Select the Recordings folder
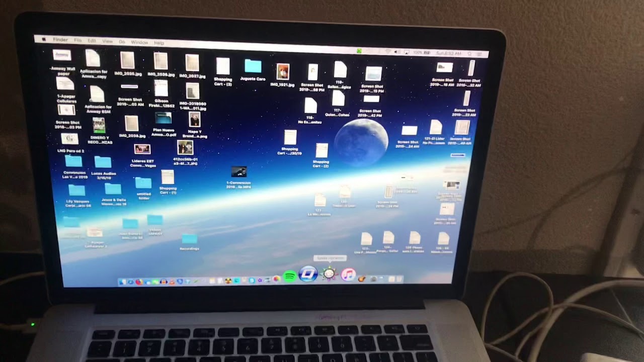This screenshot has width=644, height=362. point(189,242)
